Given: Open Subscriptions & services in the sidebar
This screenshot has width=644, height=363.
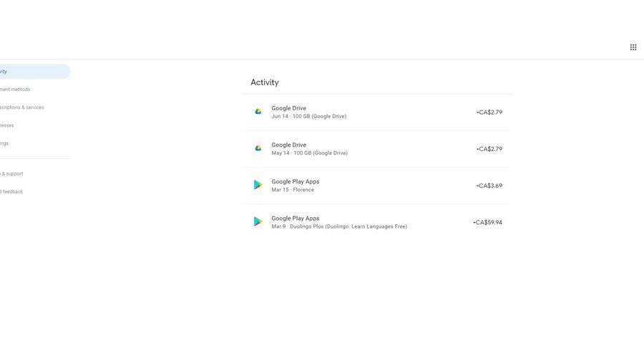Looking at the screenshot, I should coord(21,107).
